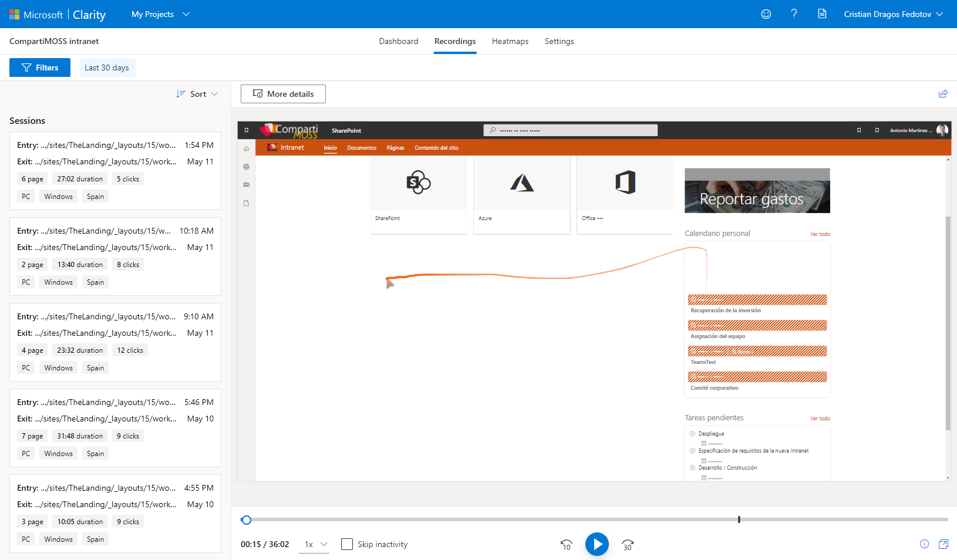Open the Filters panel
The image size is (957, 560).
(39, 67)
